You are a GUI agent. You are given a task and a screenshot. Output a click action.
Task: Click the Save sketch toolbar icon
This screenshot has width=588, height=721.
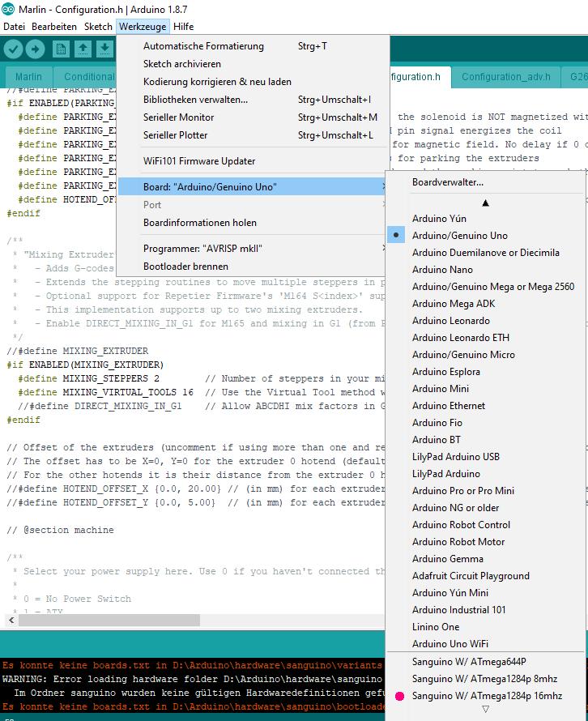(x=104, y=49)
